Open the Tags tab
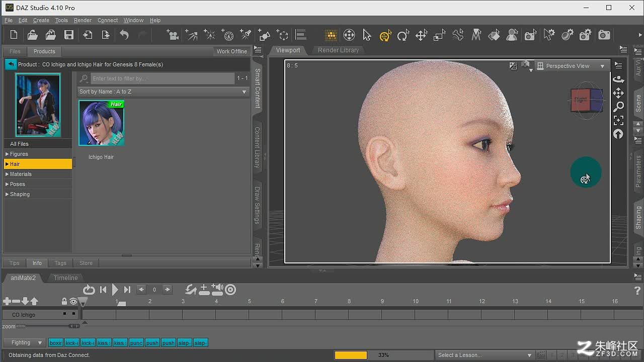This screenshot has height=362, width=644. [60, 263]
